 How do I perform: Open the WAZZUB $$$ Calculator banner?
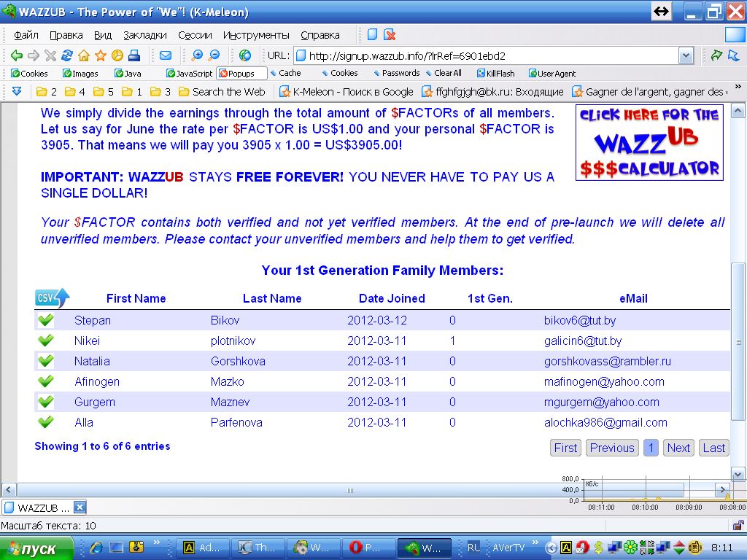pos(649,143)
